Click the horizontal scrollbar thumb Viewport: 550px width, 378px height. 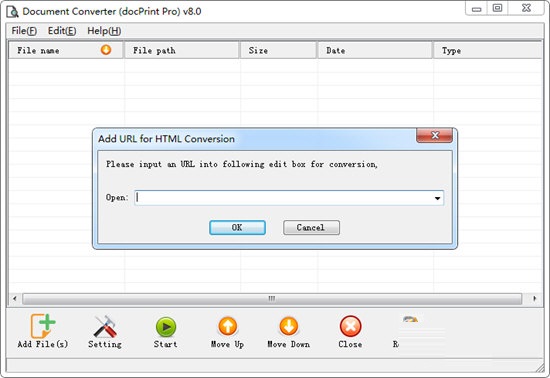point(272,299)
